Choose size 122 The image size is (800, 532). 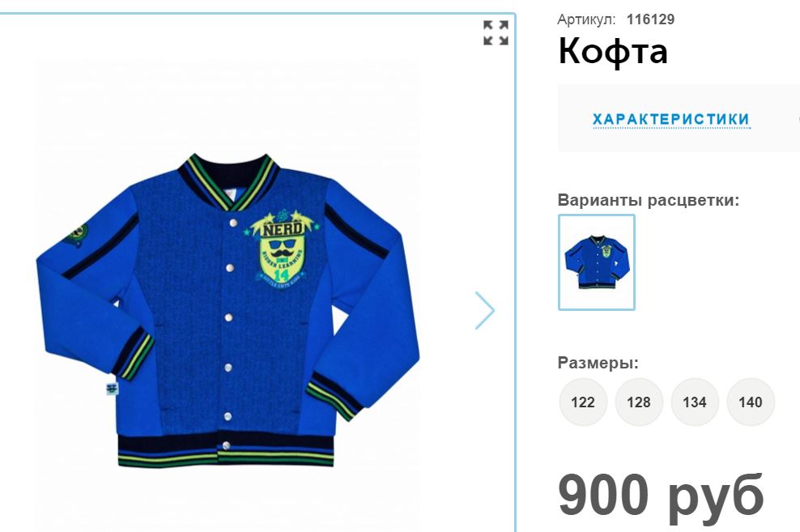tap(583, 402)
